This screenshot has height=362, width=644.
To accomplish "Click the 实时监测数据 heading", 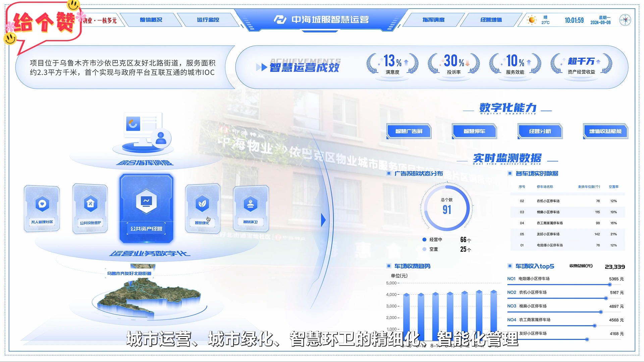I will pos(507,158).
